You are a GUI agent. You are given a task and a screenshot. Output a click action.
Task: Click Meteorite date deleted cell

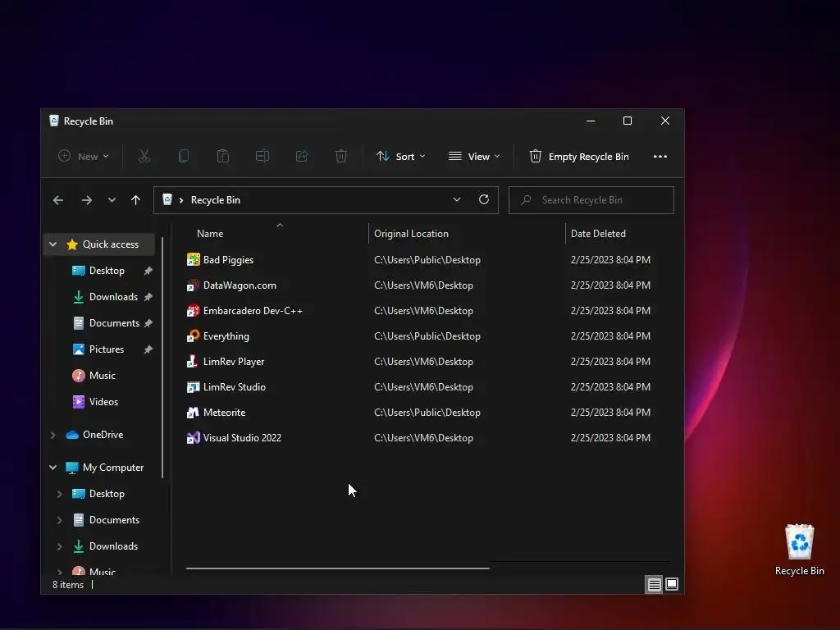coord(610,413)
